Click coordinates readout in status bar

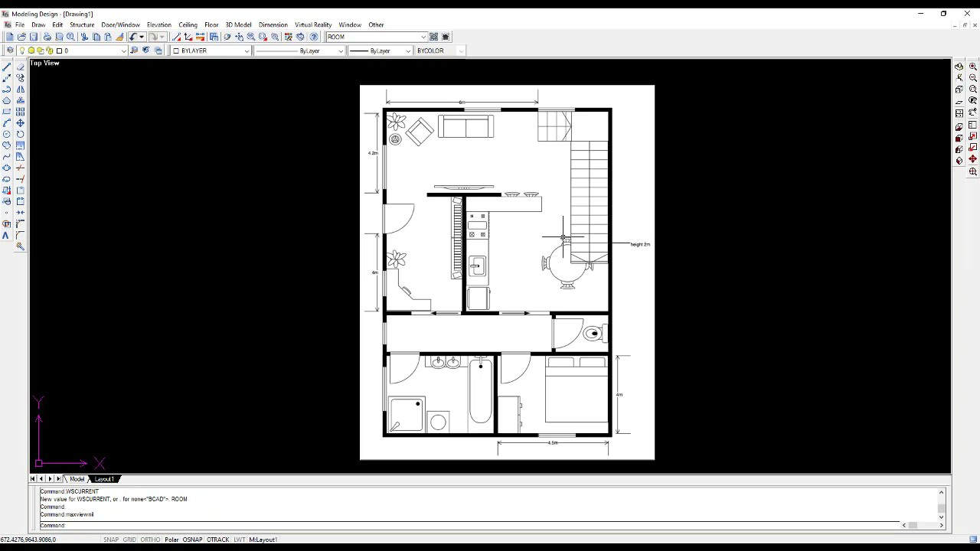click(28, 540)
